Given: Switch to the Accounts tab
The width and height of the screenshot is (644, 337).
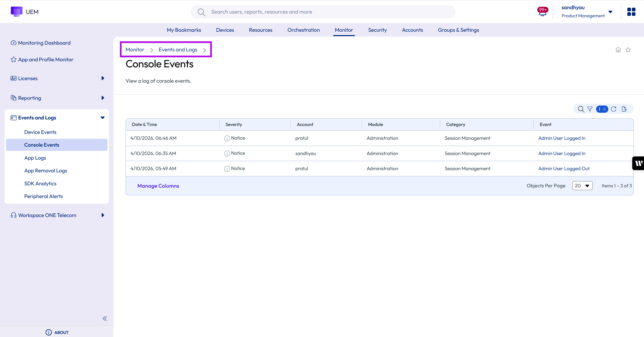Looking at the screenshot, I should pyautogui.click(x=412, y=30).
